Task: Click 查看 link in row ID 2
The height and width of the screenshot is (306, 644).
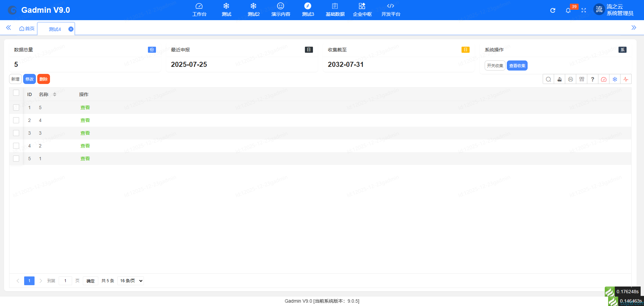Action: (x=85, y=120)
